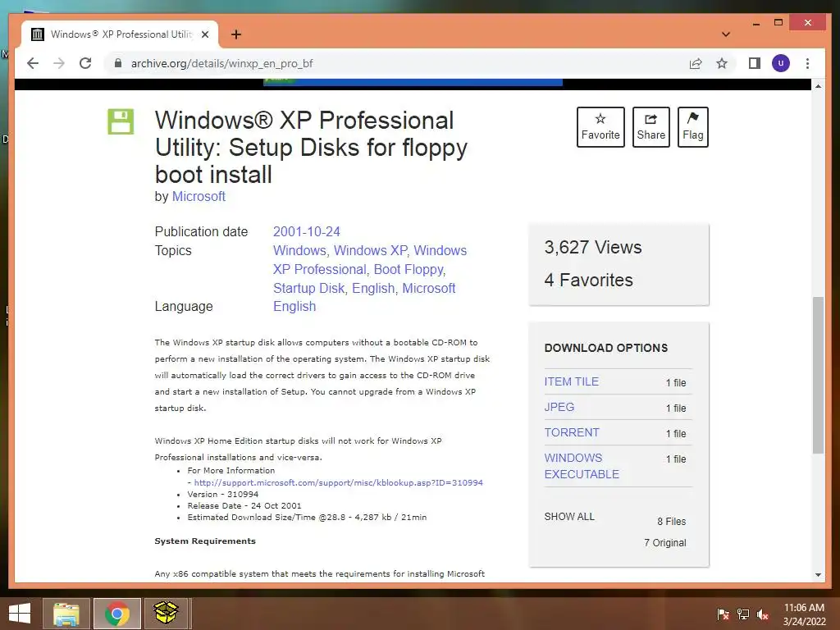Download the WINDOWS EXECUTABLE file
The image size is (840, 630).
click(582, 466)
